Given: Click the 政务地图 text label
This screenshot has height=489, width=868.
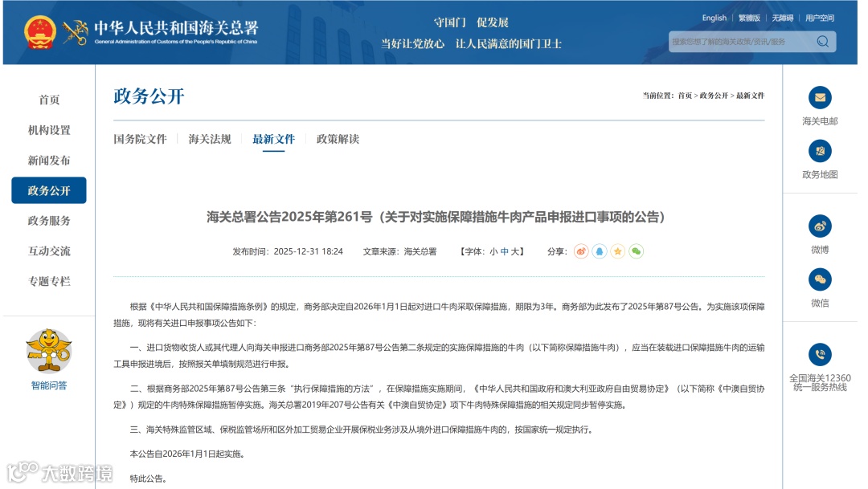Looking at the screenshot, I should 820,174.
